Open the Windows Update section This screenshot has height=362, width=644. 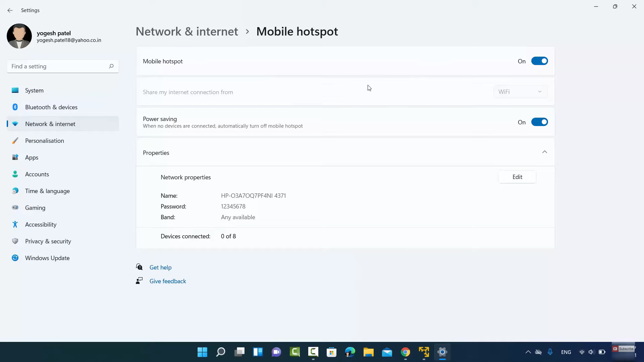[x=47, y=258]
